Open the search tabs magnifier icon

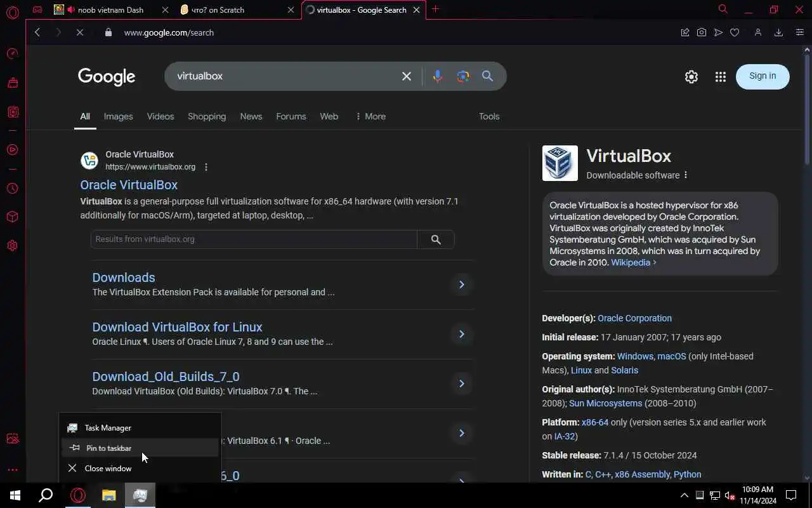click(x=723, y=9)
